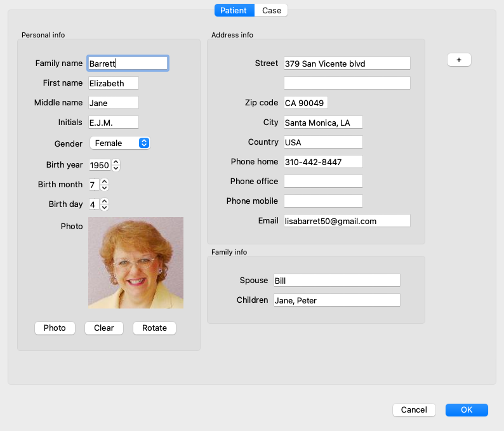Select the Zip code field
Viewport: 504px width, 431px height.
pos(305,103)
